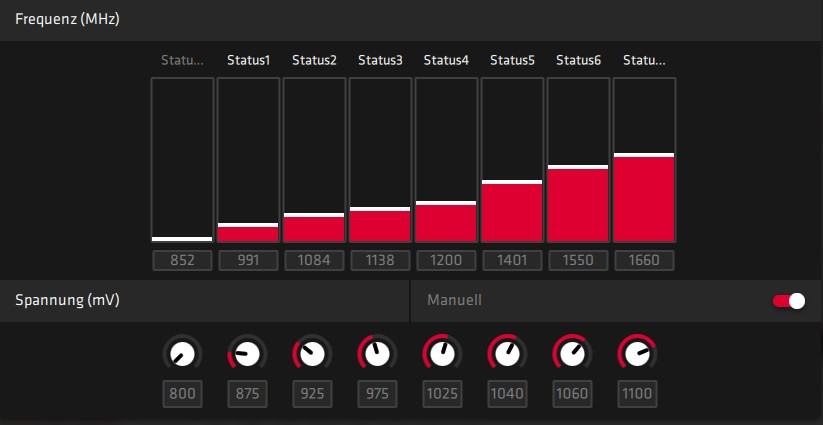823x425 pixels.
Task: Click the voltage knob above 1060
Action: pyautogui.click(x=572, y=353)
